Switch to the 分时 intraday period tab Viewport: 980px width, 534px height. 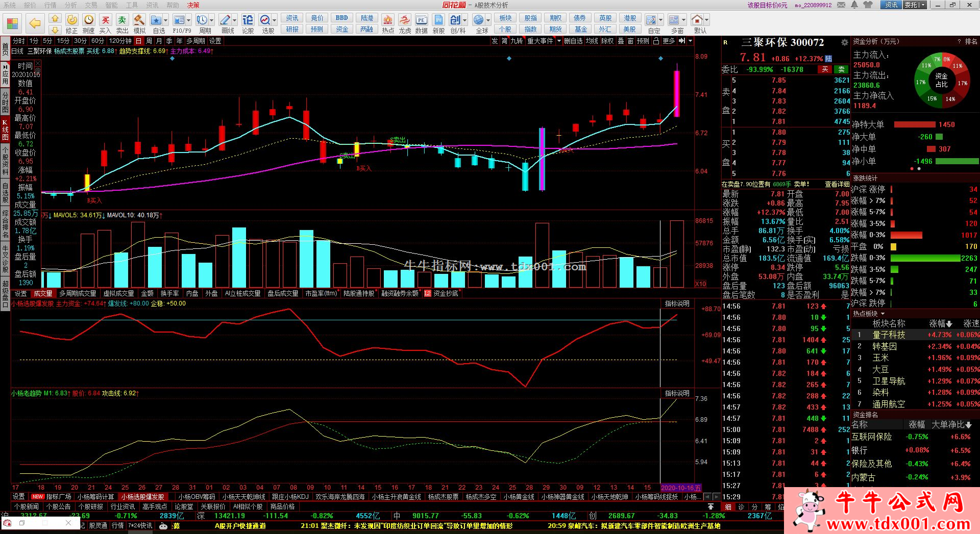click(18, 41)
